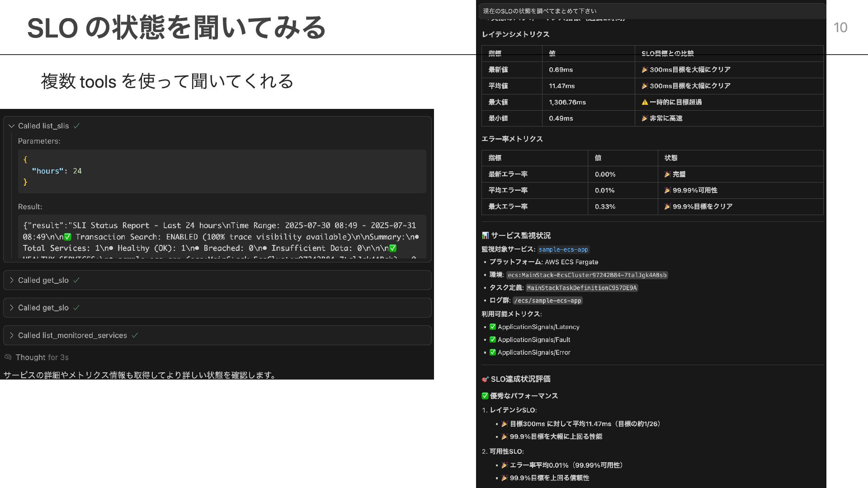Click the warning icon beside 一時的に目標超過

tap(645, 102)
